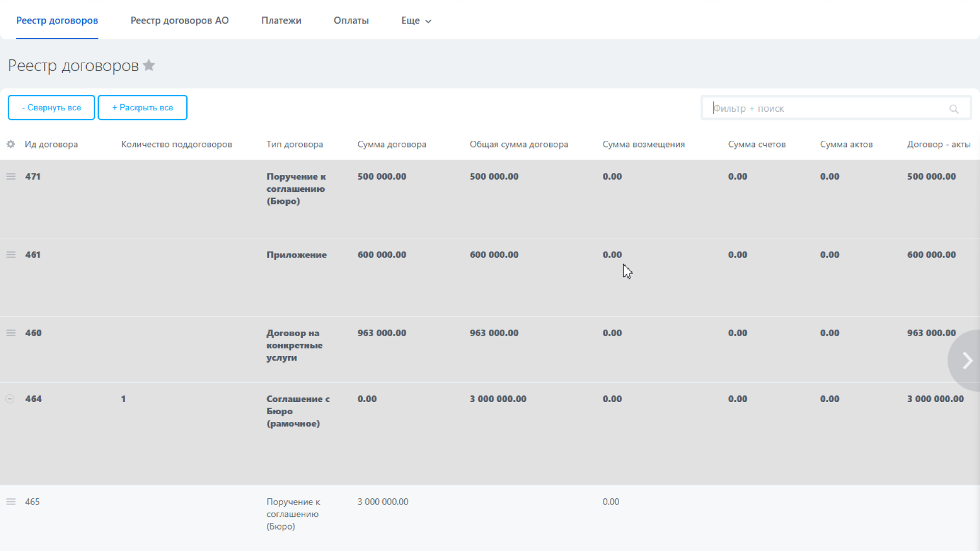Select contract ID 460 cell
980x551 pixels.
pos(33,333)
